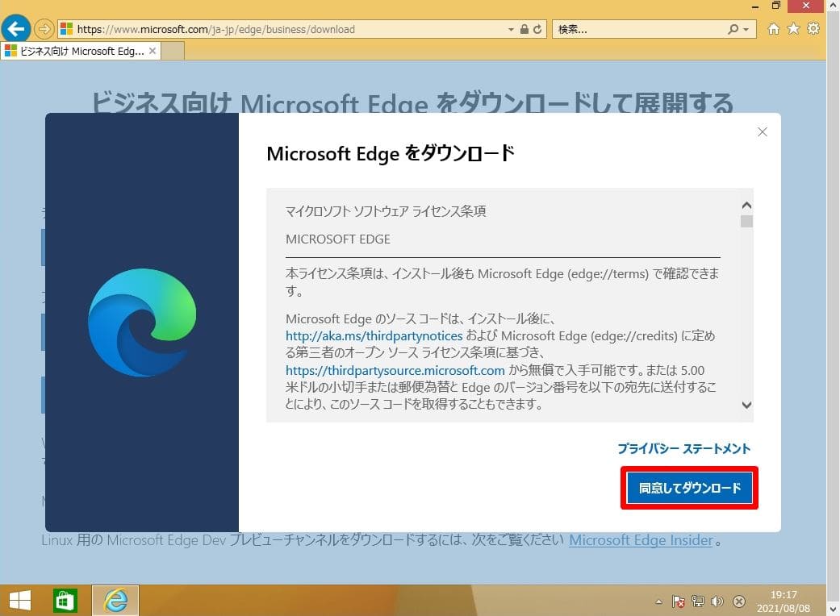This screenshot has width=840, height=616.
Task: Open the http://aka.ms/thirdpartynotices link
Action: [374, 336]
